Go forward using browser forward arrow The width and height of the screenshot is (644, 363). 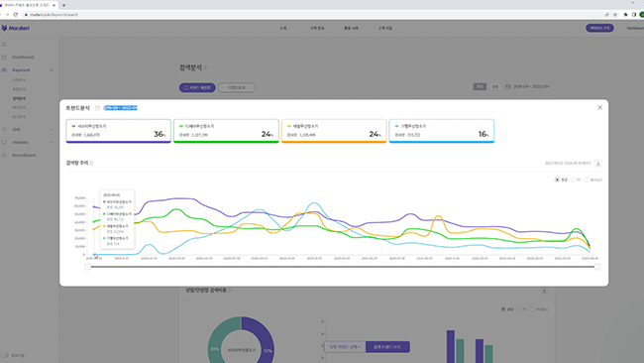coord(7,15)
